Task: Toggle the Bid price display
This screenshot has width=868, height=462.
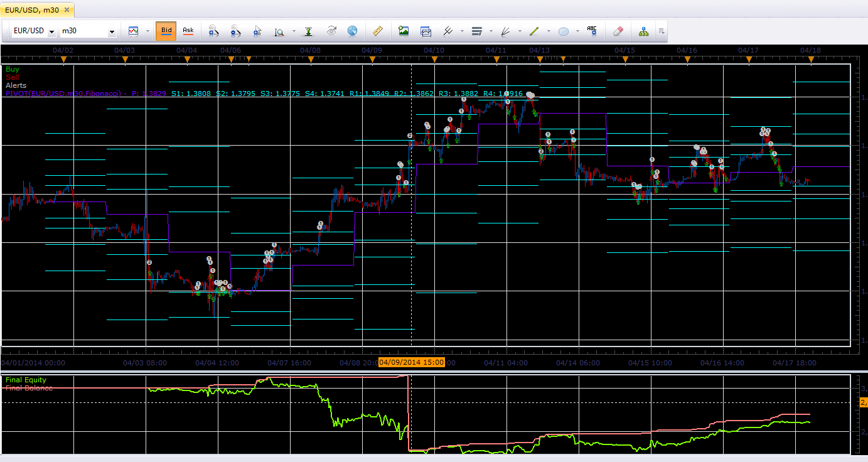Action: pos(166,30)
